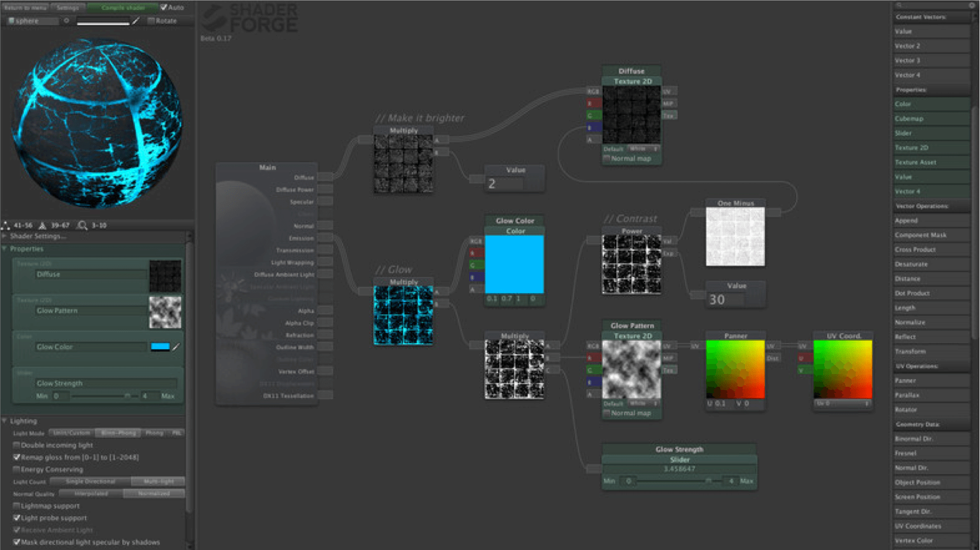
Task: Click the eyedropper next to background color bar
Action: coord(136,21)
